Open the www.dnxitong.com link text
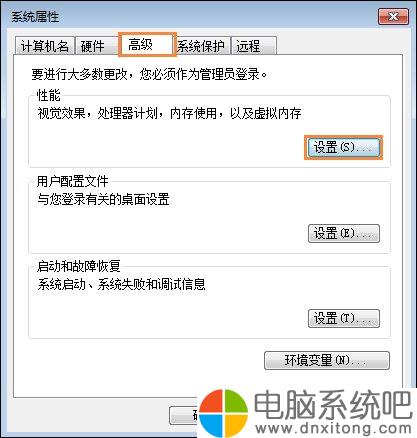417x438 pixels. click(333, 428)
